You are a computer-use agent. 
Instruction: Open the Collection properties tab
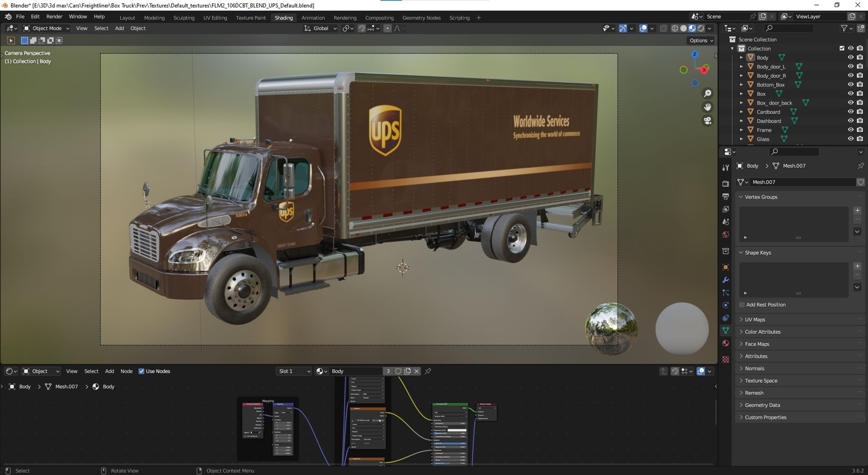coord(726,251)
